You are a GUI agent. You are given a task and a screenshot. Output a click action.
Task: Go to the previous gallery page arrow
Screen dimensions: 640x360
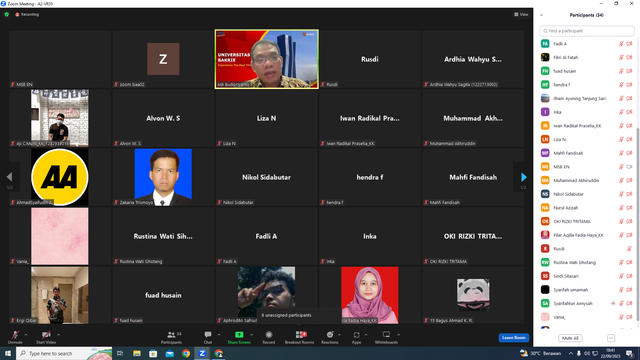tap(9, 177)
